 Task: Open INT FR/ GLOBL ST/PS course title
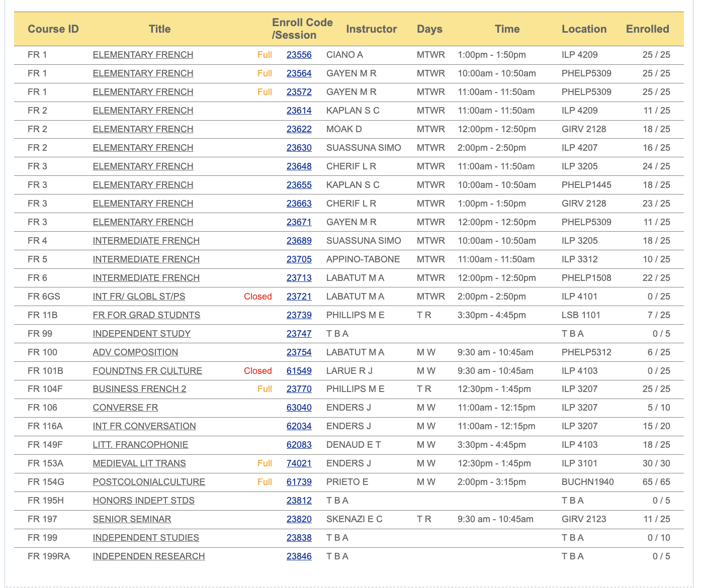click(x=139, y=297)
